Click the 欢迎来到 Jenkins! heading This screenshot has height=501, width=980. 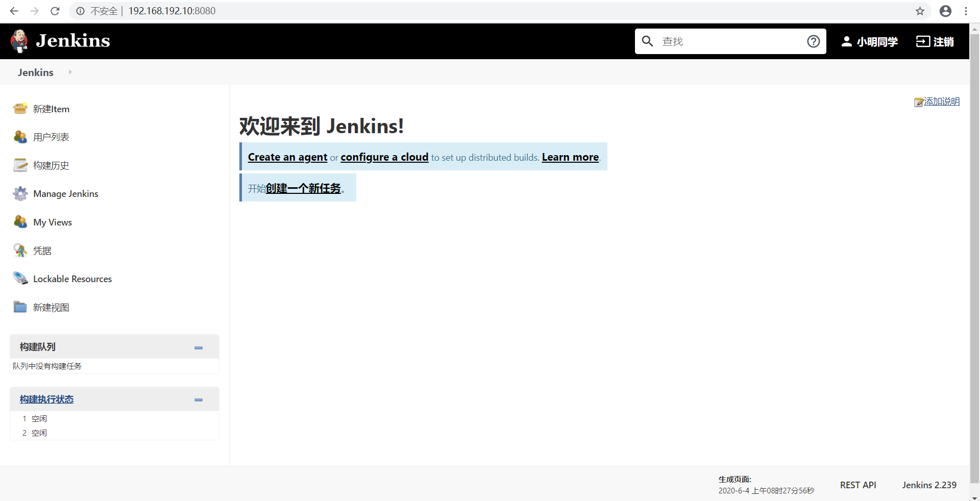(x=322, y=126)
